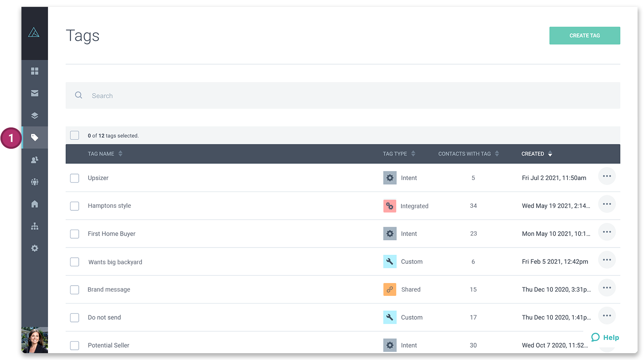This screenshot has width=644, height=360.
Task: Open the dashboard grid icon in sidebar
Action: point(34,71)
